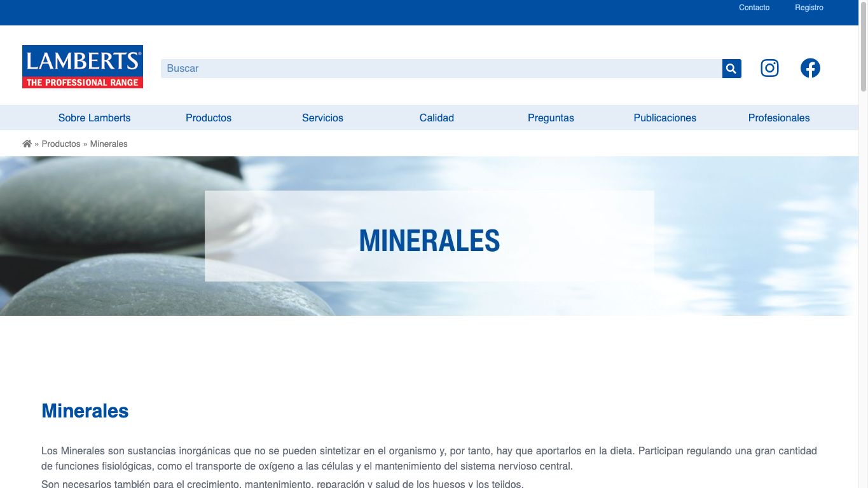Open the Profesionales menu
The height and width of the screenshot is (488, 868).
pos(779,118)
